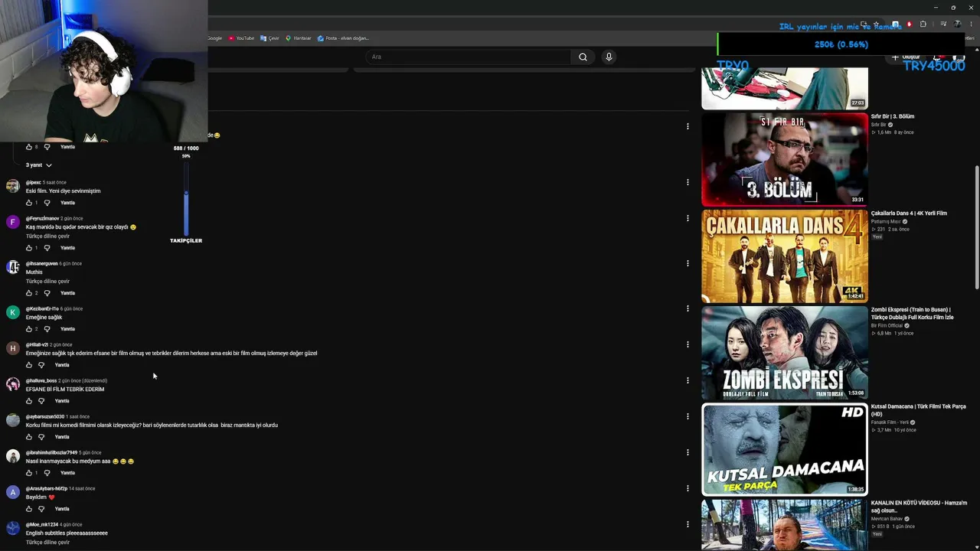Open the "Sıfır Bir | 3. Bölüm" video title
The image size is (980, 551).
[x=893, y=116]
